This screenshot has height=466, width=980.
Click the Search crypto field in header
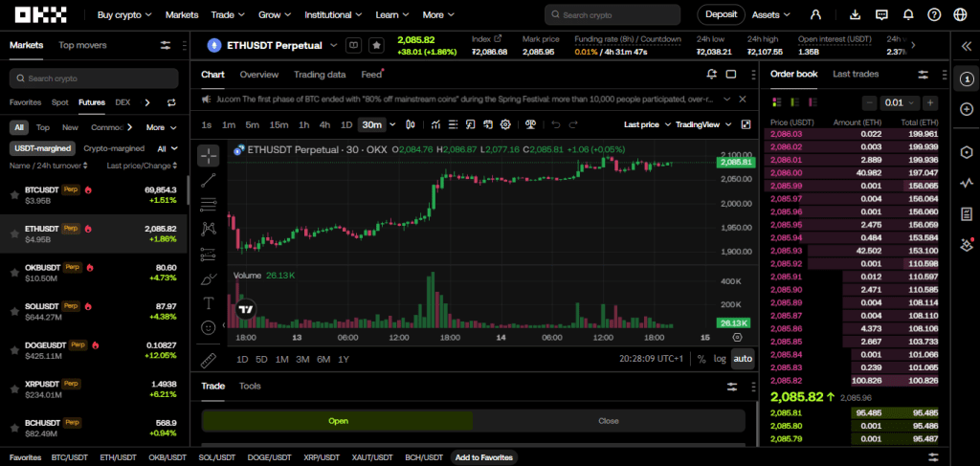pyautogui.click(x=612, y=14)
